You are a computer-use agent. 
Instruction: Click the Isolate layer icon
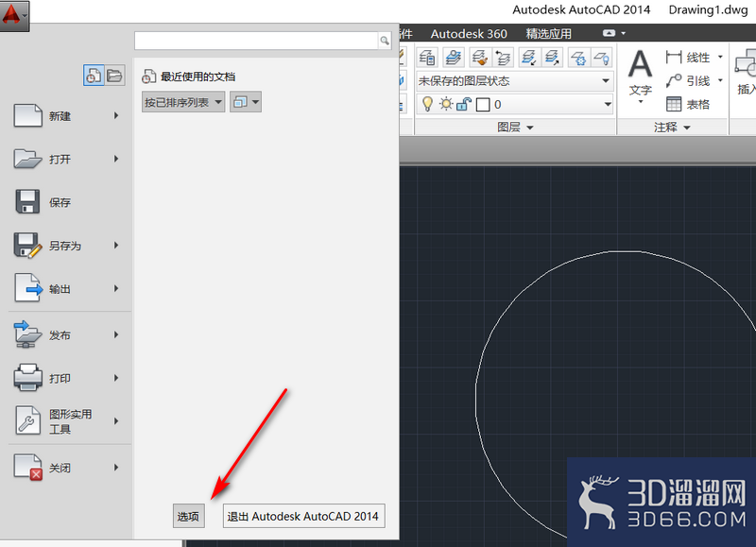(x=529, y=58)
